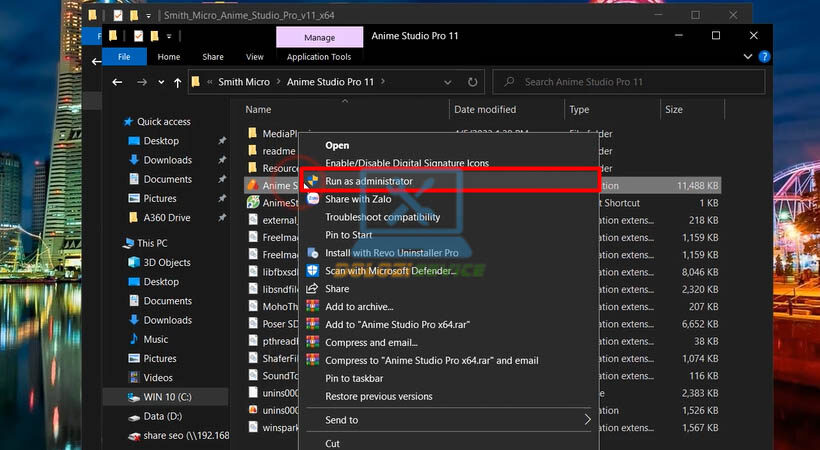Click the properties checkmark icon in title bar
820x450 pixels.
(x=138, y=36)
